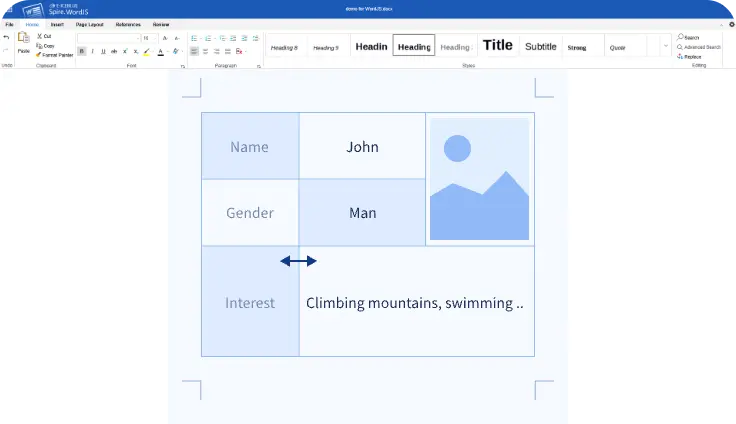Click the text highlight color icon

tap(147, 51)
